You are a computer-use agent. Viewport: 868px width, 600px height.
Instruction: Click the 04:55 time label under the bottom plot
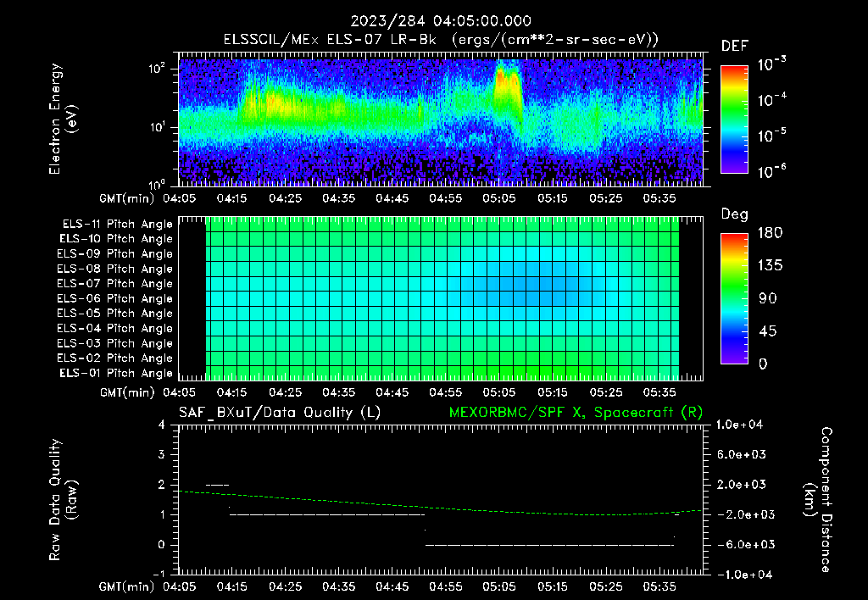click(446, 586)
